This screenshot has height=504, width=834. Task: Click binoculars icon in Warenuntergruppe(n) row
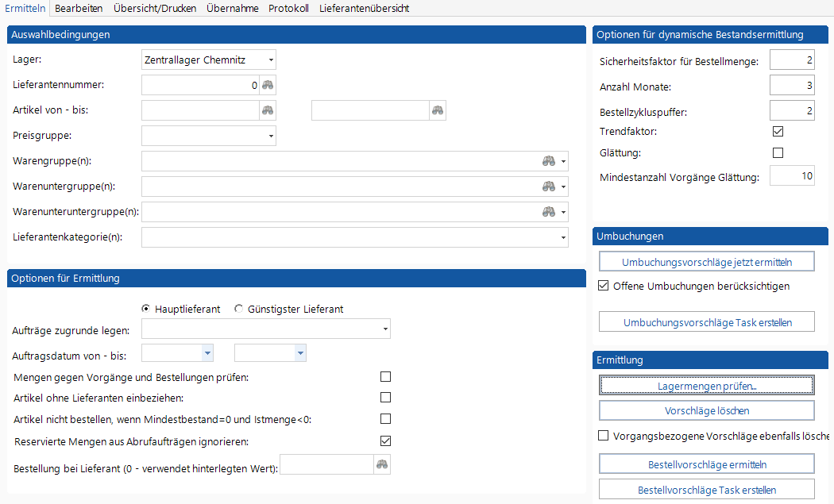[x=548, y=187]
